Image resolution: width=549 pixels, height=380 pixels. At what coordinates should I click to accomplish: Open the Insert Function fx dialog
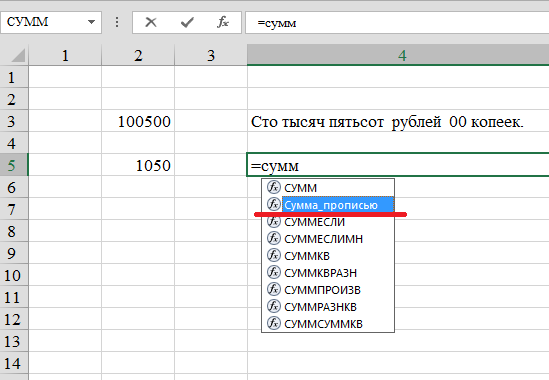223,22
